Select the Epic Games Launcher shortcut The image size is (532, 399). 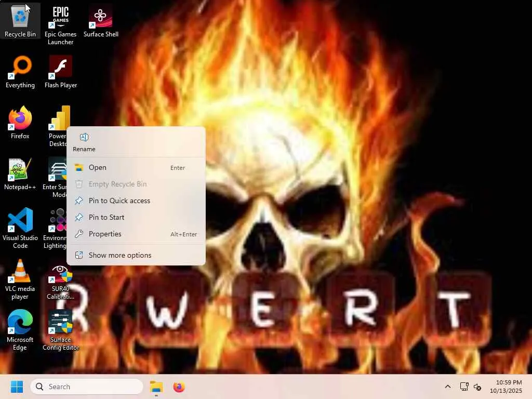click(60, 24)
